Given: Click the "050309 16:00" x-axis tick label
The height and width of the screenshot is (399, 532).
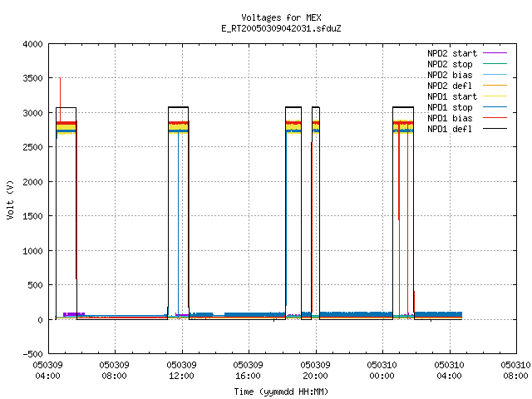Looking at the screenshot, I should 248,370.
